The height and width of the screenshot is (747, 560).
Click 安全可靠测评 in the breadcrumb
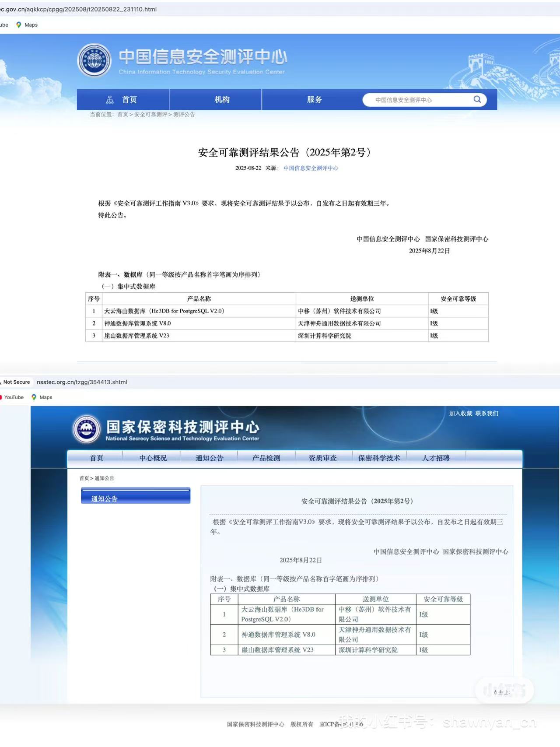pos(150,115)
